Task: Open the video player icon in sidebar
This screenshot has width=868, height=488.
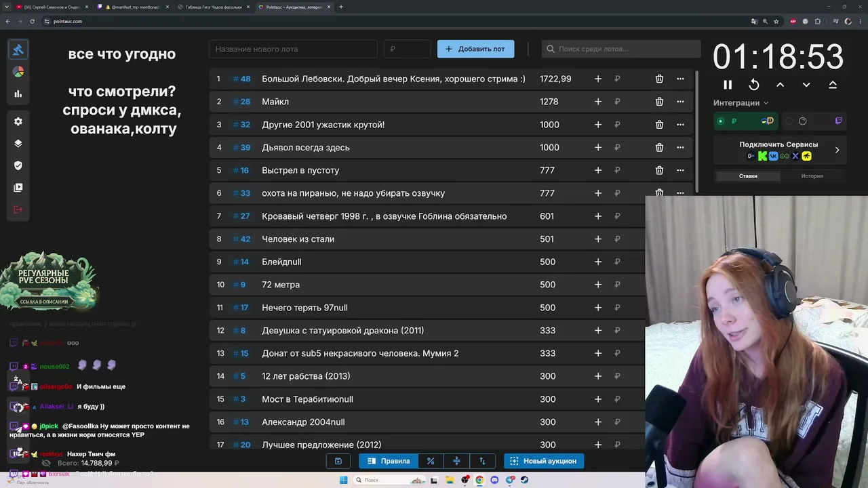Action: [x=18, y=188]
